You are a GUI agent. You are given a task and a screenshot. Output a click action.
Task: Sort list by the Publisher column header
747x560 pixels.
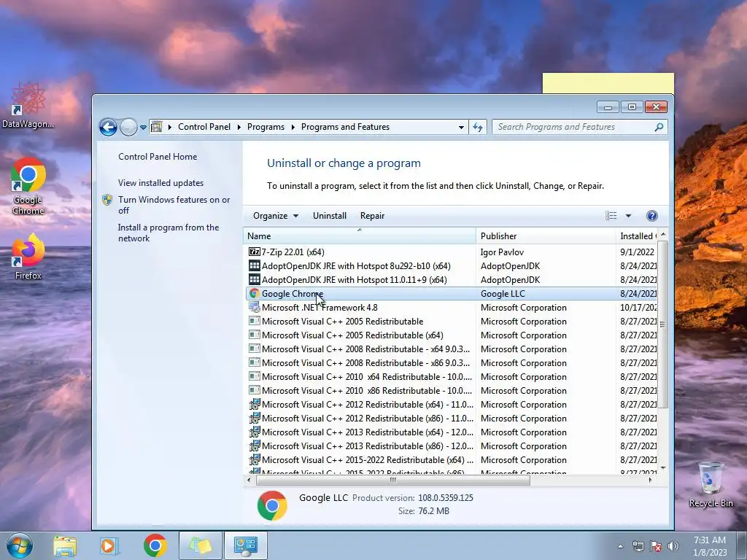point(546,236)
